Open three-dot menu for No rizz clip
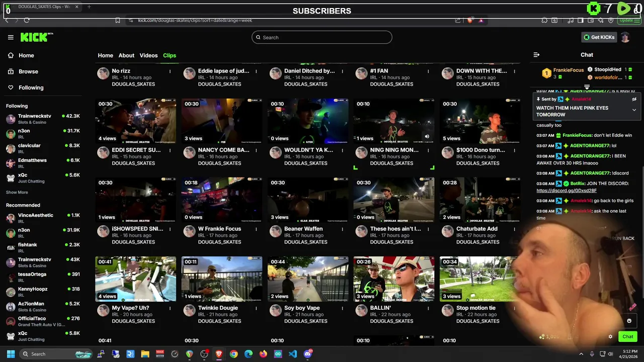Screen dimensions: 644x362 (170, 71)
